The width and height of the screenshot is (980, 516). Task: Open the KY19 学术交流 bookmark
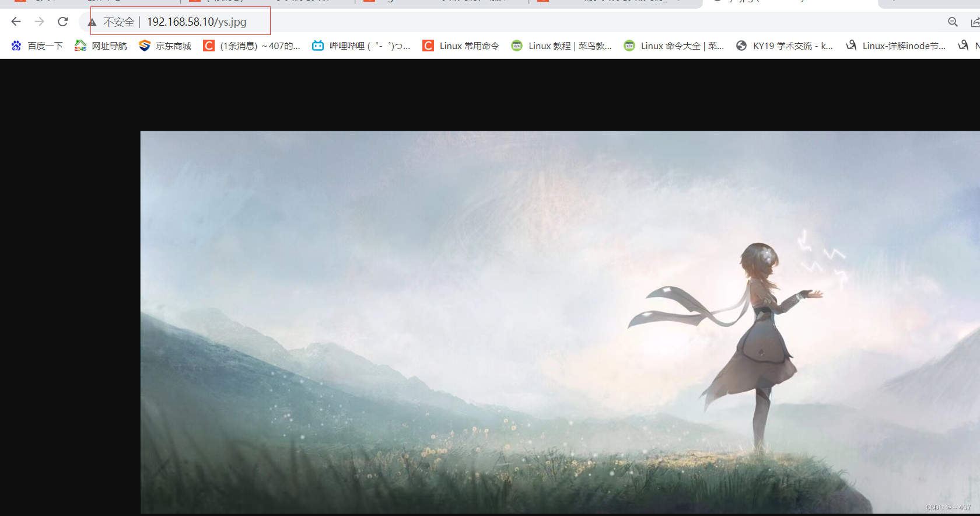pyautogui.click(x=785, y=46)
